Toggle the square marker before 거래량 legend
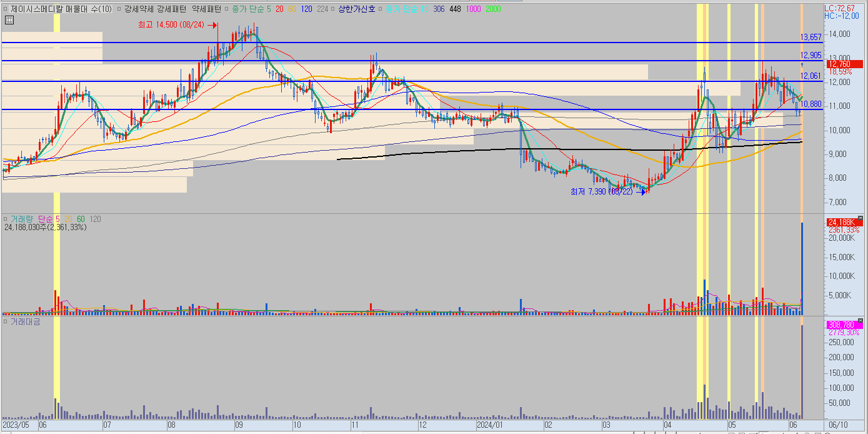Screen dimensions: 868x434 coord(6,219)
